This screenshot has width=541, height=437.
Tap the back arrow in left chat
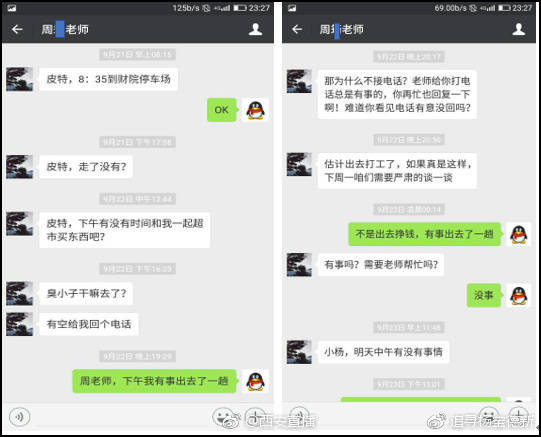click(17, 29)
